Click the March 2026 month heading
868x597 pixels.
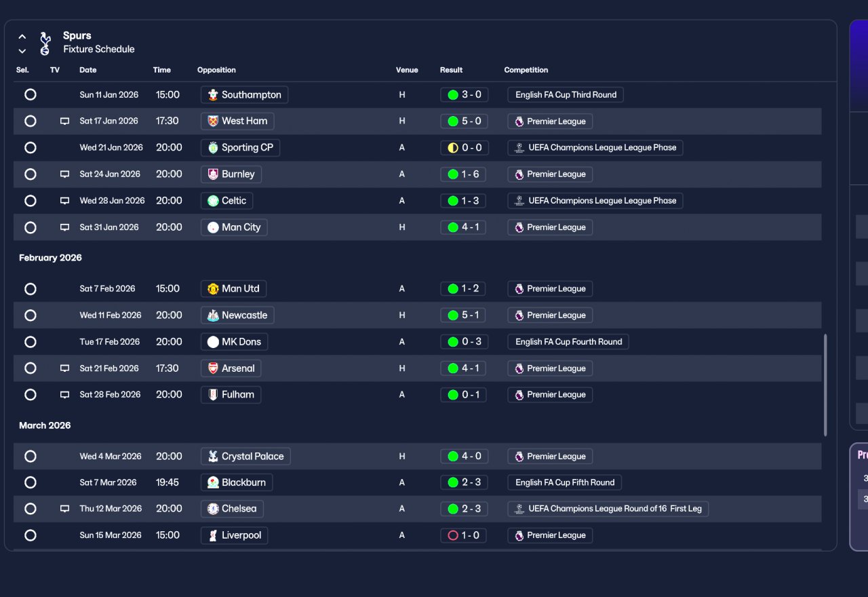[x=45, y=425]
